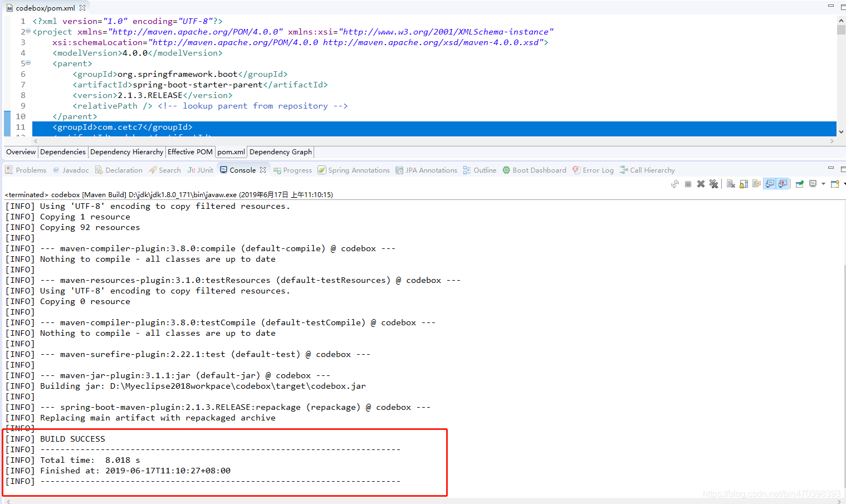Open the Outline tab
Screen dimensions: 846x504
click(480, 170)
